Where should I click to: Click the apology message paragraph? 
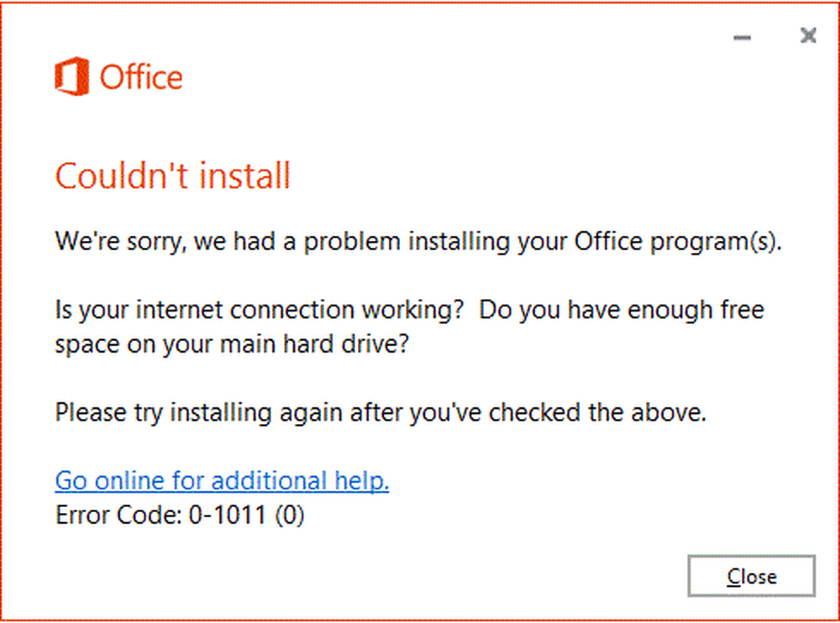[417, 241]
